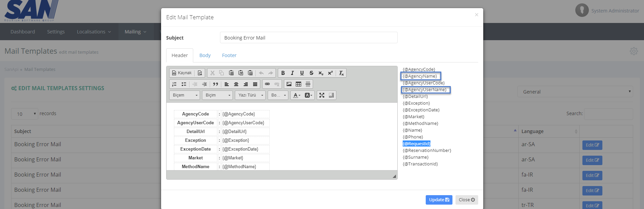Center-align the text
This screenshot has width=644, height=209.
pyautogui.click(x=236, y=84)
